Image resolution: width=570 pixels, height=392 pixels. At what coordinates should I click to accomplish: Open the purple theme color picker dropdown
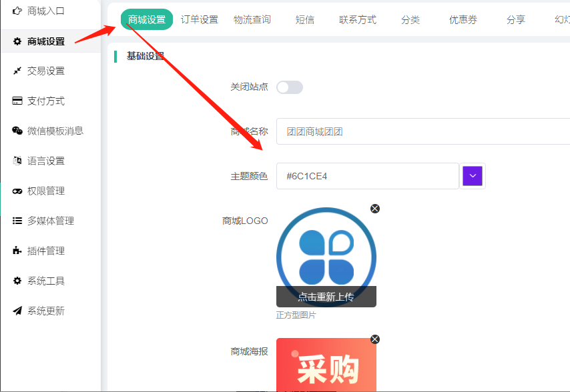(x=472, y=176)
